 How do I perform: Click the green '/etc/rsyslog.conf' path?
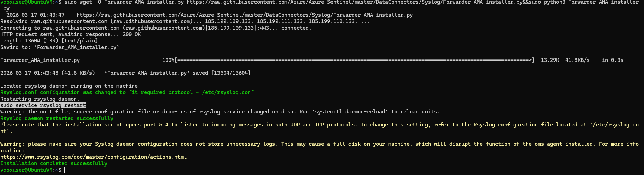click(x=228, y=92)
